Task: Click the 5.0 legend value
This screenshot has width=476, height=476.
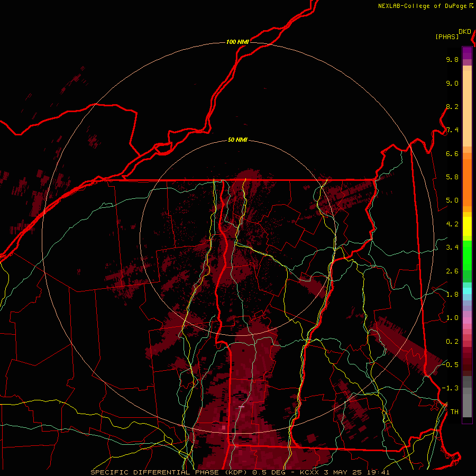Action: tap(452, 200)
